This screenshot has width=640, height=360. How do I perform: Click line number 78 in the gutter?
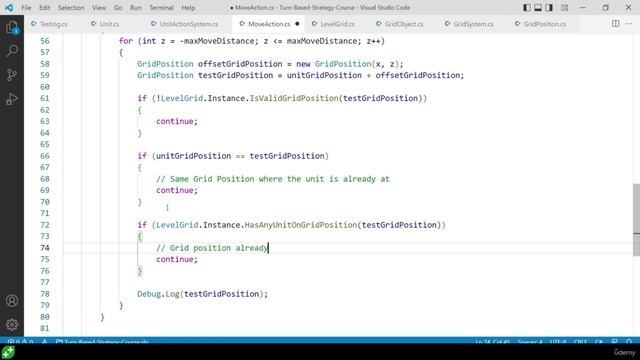point(44,294)
